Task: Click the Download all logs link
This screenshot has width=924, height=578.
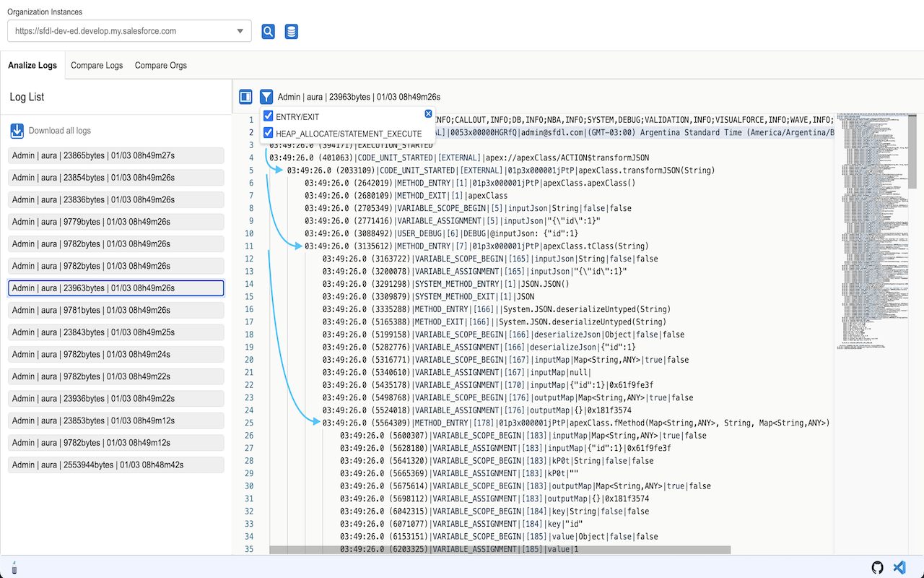Action: (60, 131)
